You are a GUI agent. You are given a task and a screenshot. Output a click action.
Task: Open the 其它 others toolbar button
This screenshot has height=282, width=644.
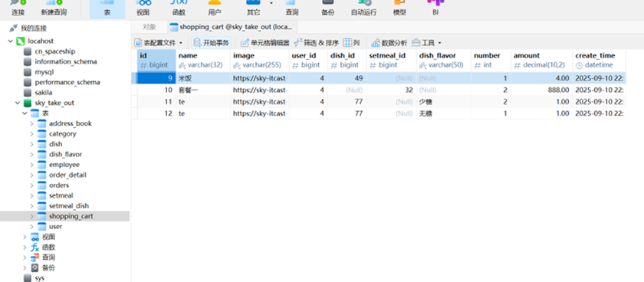(253, 8)
